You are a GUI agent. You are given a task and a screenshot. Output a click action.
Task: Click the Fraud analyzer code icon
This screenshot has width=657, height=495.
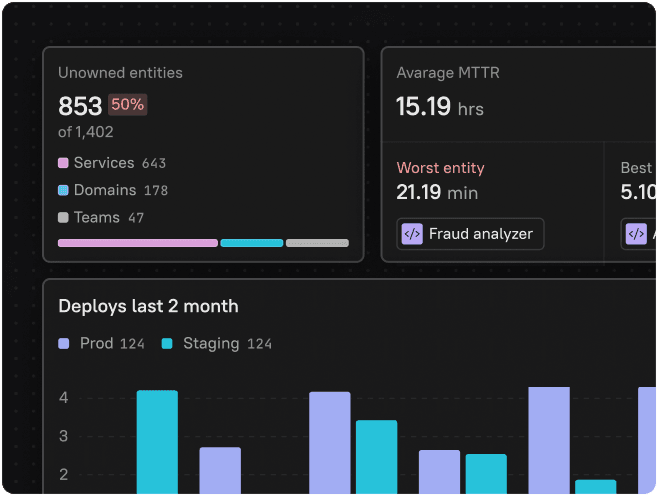[x=412, y=234]
